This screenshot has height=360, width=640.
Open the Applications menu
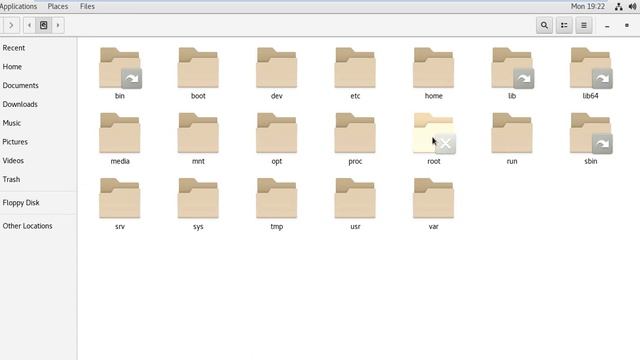(x=18, y=7)
